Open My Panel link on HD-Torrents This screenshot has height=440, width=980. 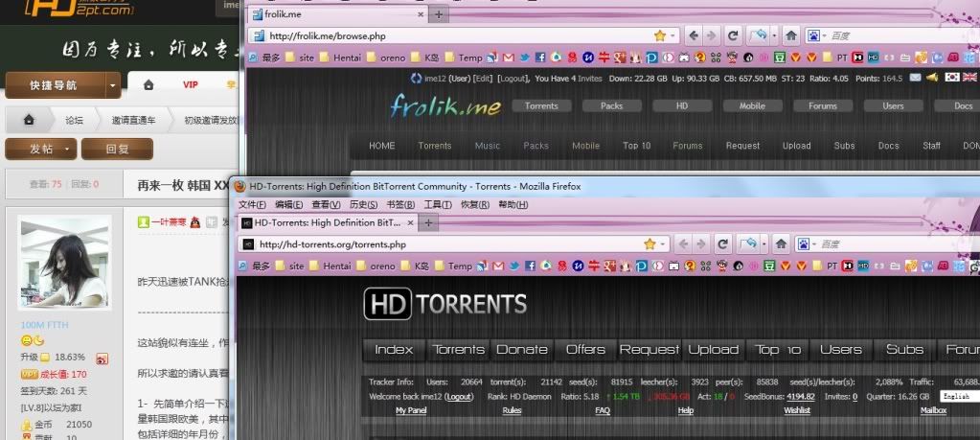click(x=411, y=410)
